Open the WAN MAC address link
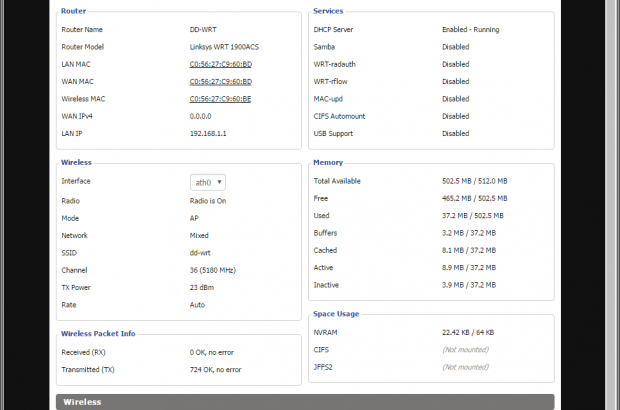The image size is (620, 410). click(x=220, y=81)
